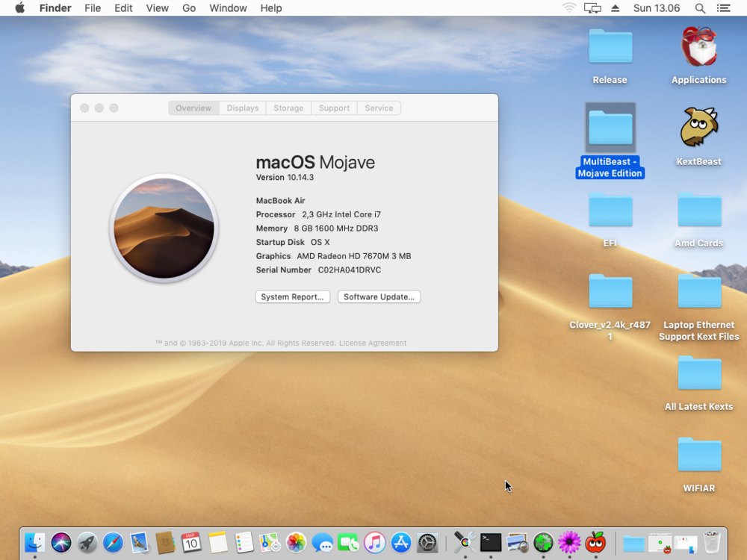Click the Software Update button
Image resolution: width=747 pixels, height=560 pixels.
coord(379,297)
